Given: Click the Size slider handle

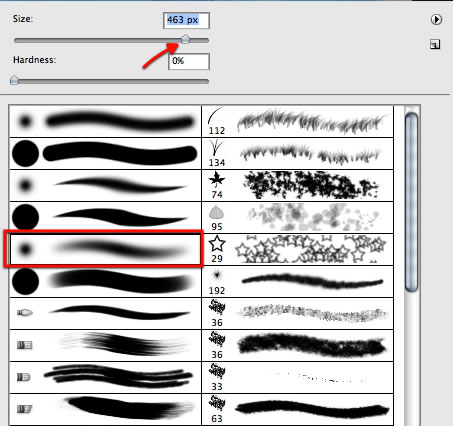Looking at the screenshot, I should [x=185, y=39].
